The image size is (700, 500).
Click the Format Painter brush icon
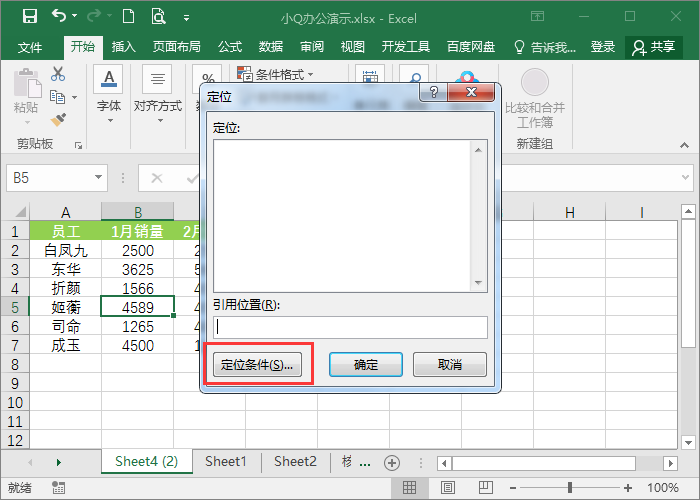[58, 120]
